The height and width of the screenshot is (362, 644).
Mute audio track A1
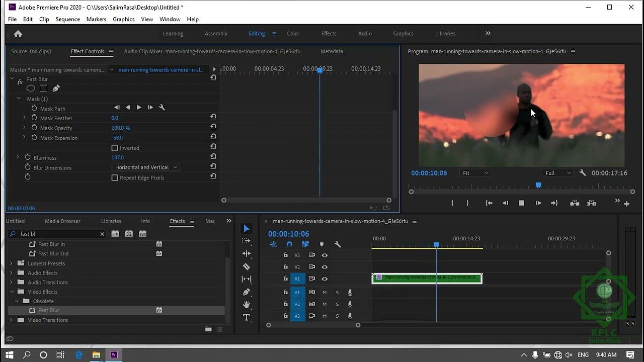pos(325,293)
